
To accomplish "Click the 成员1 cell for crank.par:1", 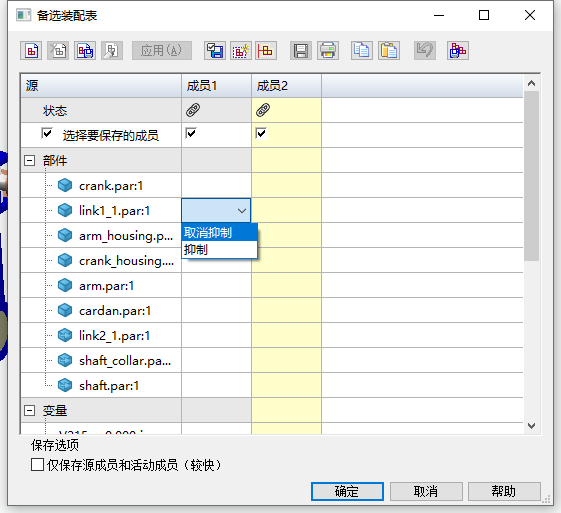I will tap(216, 185).
